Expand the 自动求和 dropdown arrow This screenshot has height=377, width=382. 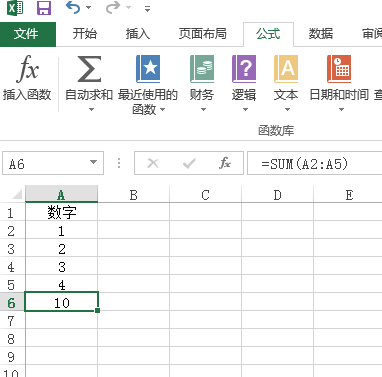(91, 109)
